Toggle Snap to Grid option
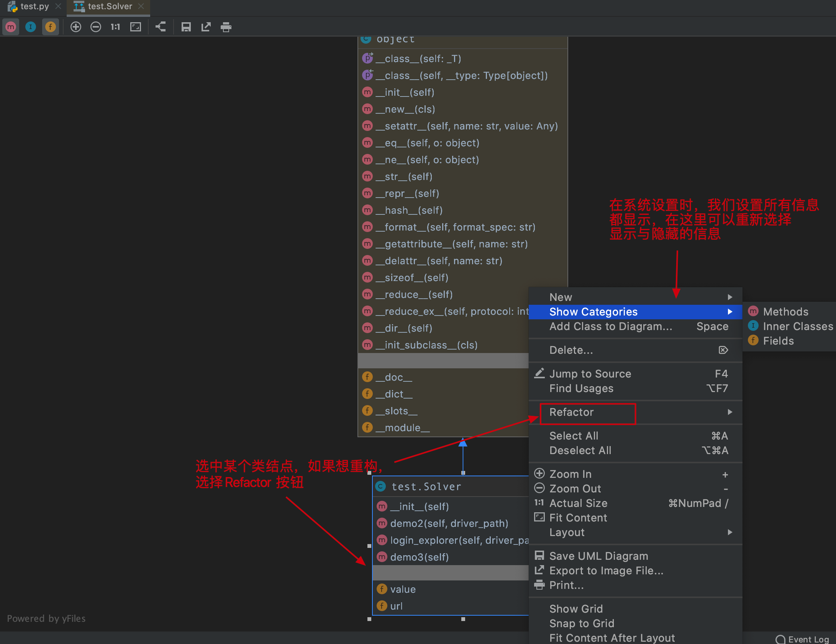Screen dimensions: 836x644 tap(635, 623)
